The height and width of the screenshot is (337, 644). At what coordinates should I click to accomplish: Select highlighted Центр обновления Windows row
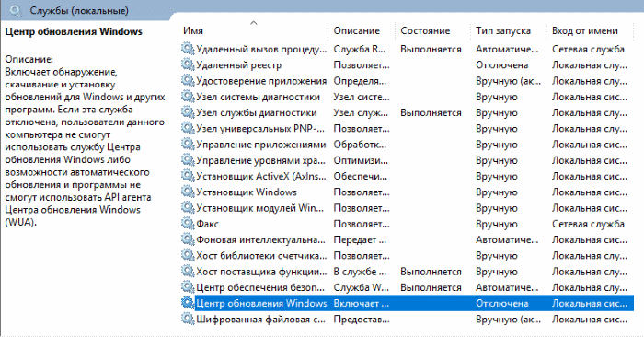pyautogui.click(x=408, y=303)
